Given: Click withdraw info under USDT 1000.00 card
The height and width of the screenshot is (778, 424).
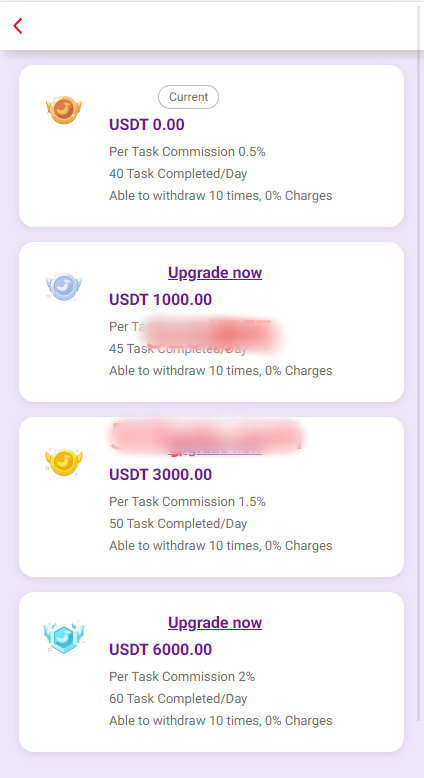Looking at the screenshot, I should coord(221,371).
